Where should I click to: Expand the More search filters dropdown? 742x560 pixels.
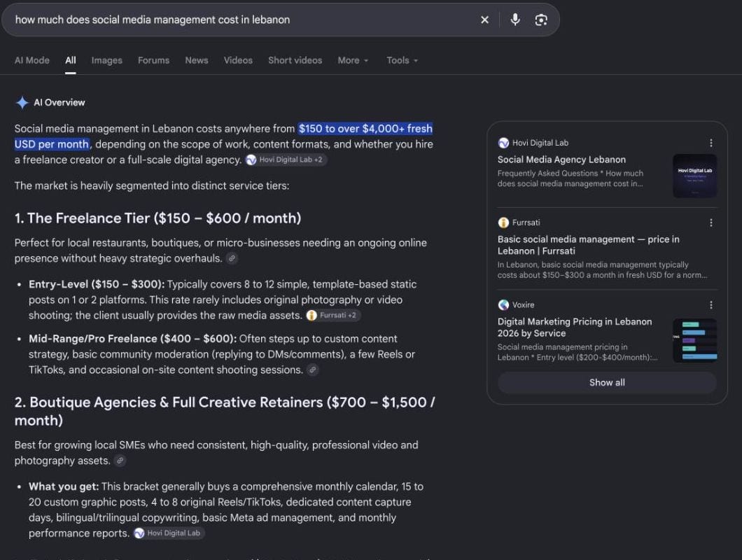pos(353,61)
